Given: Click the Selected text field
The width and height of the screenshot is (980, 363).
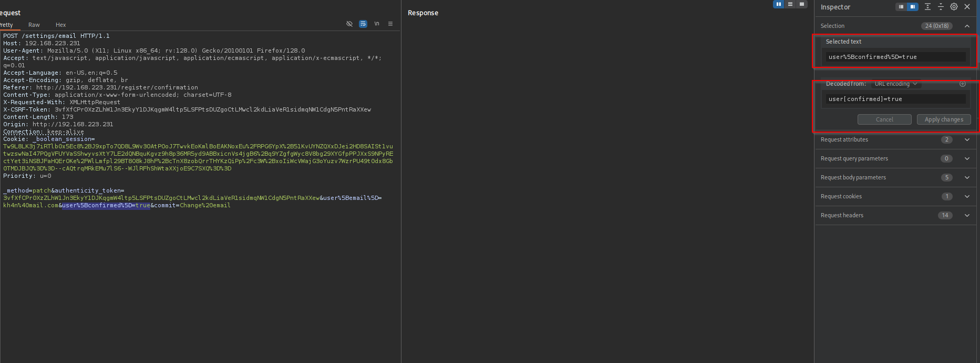Looking at the screenshot, I should point(896,57).
